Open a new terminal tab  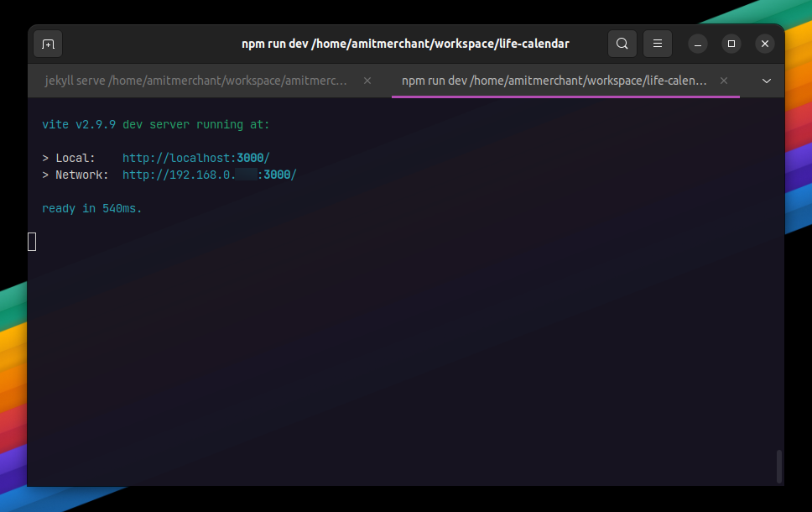pos(48,44)
